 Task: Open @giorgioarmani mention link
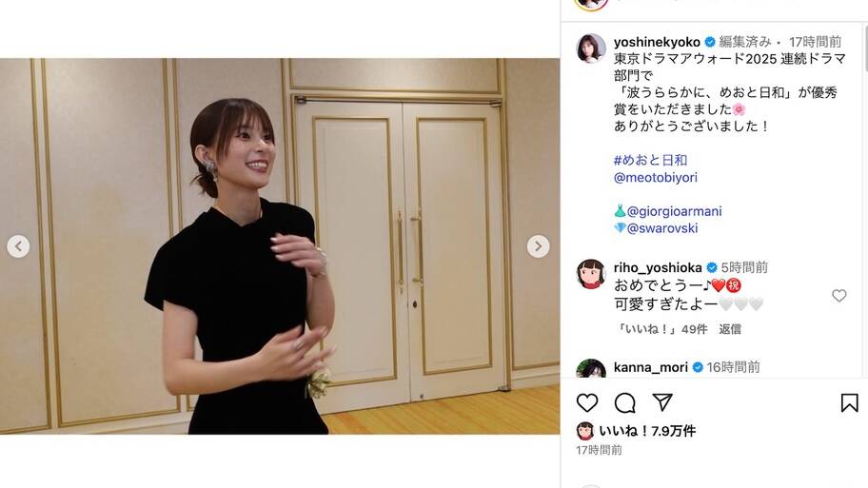coord(674,211)
